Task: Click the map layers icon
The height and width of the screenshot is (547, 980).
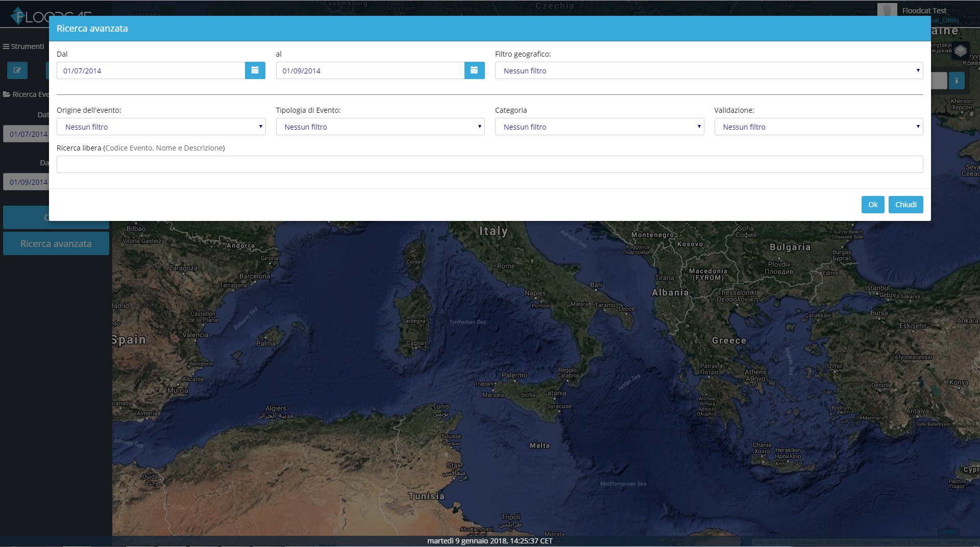Action: click(x=961, y=51)
